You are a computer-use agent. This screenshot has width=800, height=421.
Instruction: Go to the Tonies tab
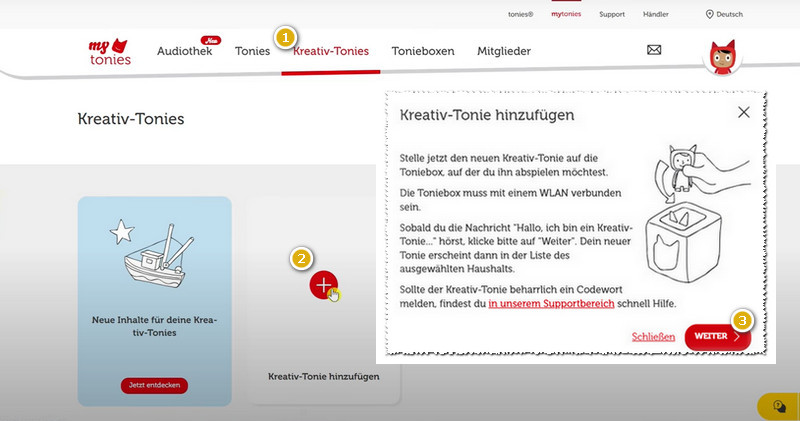tap(252, 51)
